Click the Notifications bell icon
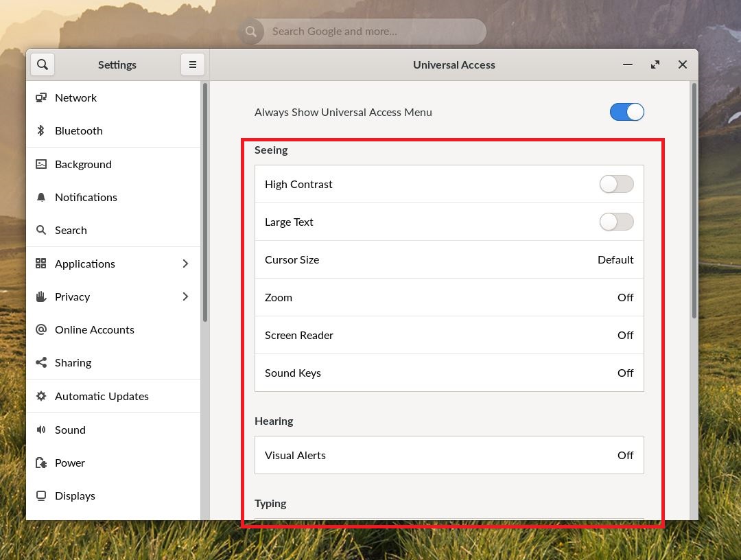This screenshot has width=741, height=560. [x=41, y=197]
